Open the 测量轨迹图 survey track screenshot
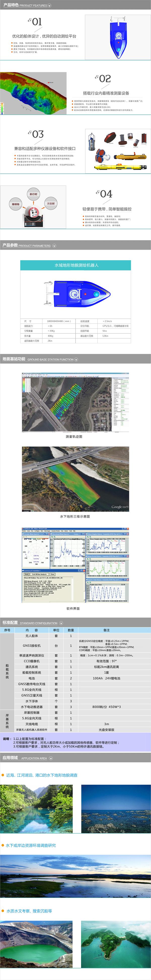The width and height of the screenshot is (151, 980). pos(75,402)
